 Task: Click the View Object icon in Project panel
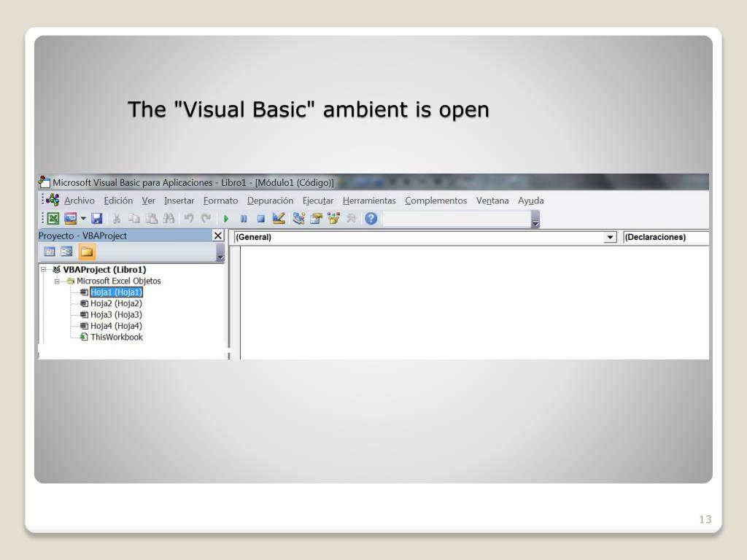point(66,252)
